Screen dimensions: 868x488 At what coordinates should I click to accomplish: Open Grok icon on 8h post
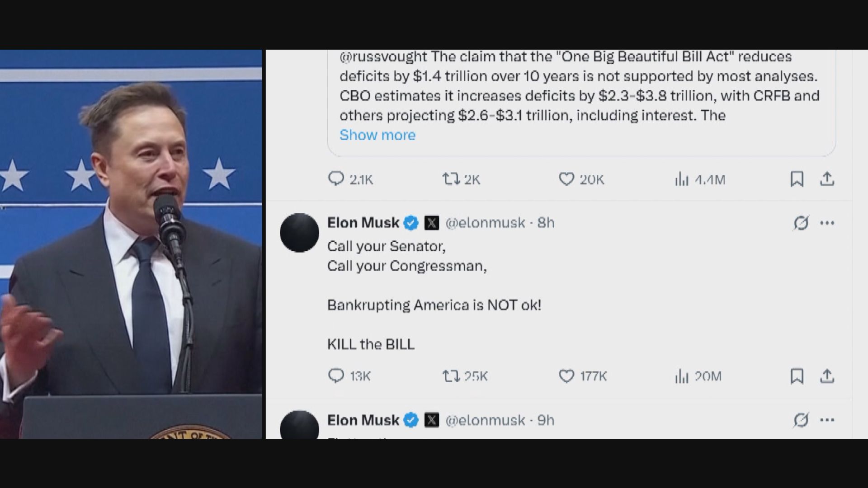tap(801, 223)
